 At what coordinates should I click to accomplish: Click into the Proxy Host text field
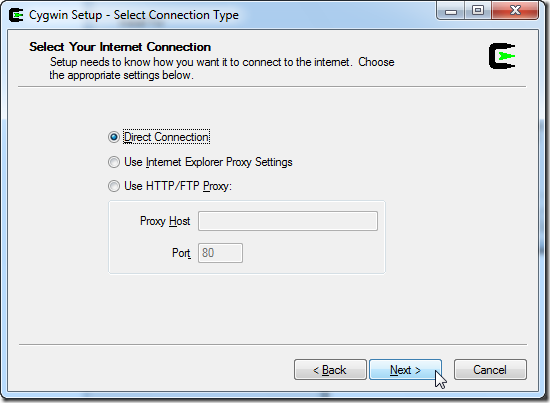(288, 221)
